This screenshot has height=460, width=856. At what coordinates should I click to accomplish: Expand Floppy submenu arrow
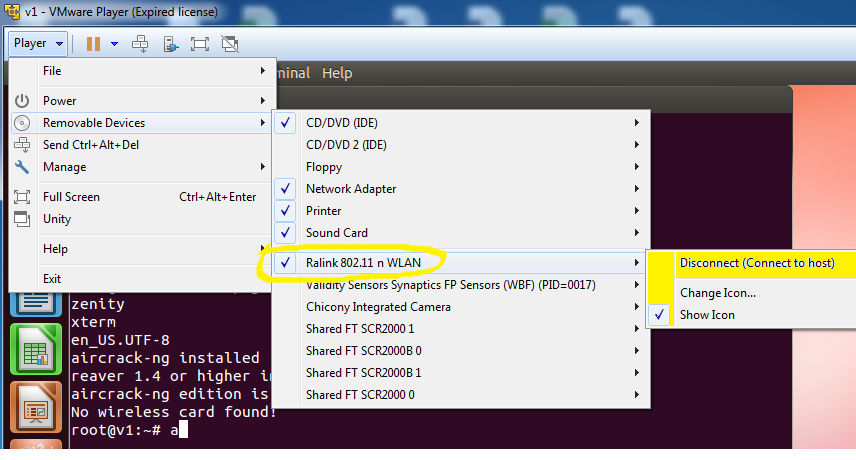coord(637,167)
